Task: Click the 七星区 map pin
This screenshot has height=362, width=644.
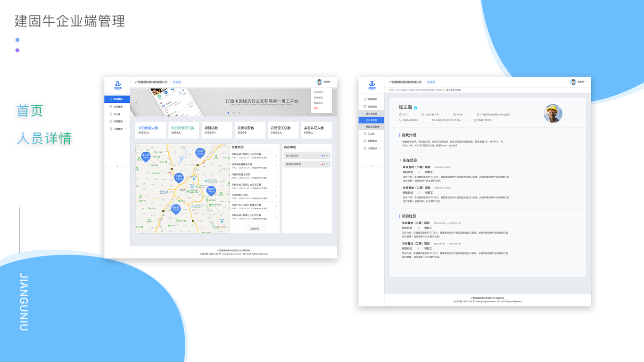Action: [x=179, y=178]
